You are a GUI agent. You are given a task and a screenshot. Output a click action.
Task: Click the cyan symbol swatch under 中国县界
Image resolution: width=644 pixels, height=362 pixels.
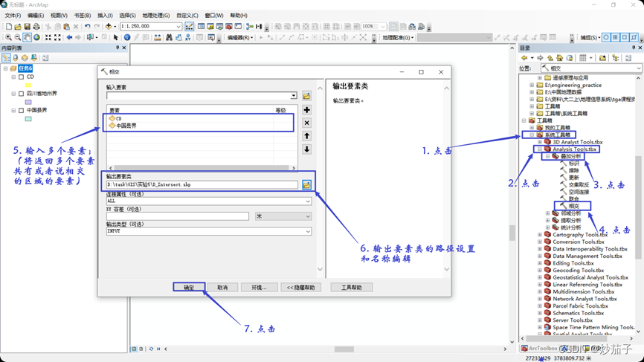(x=28, y=119)
